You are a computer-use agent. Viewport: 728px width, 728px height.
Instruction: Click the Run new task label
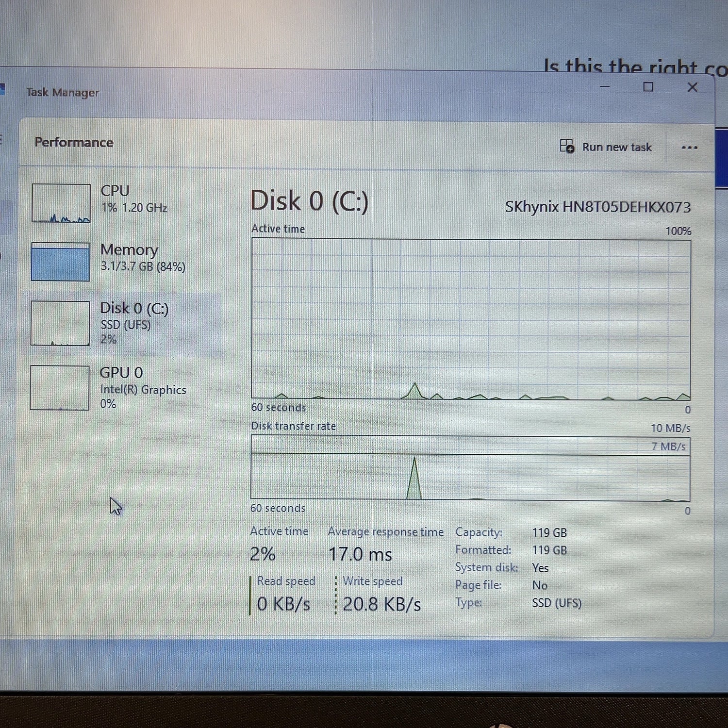(617, 147)
